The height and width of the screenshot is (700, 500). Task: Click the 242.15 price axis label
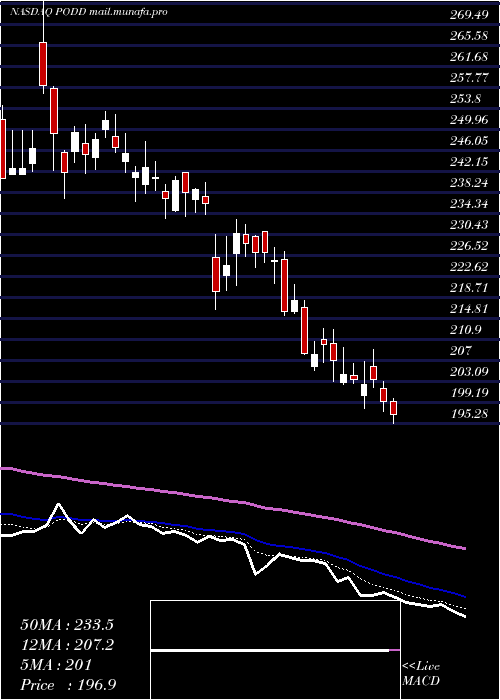(x=469, y=162)
